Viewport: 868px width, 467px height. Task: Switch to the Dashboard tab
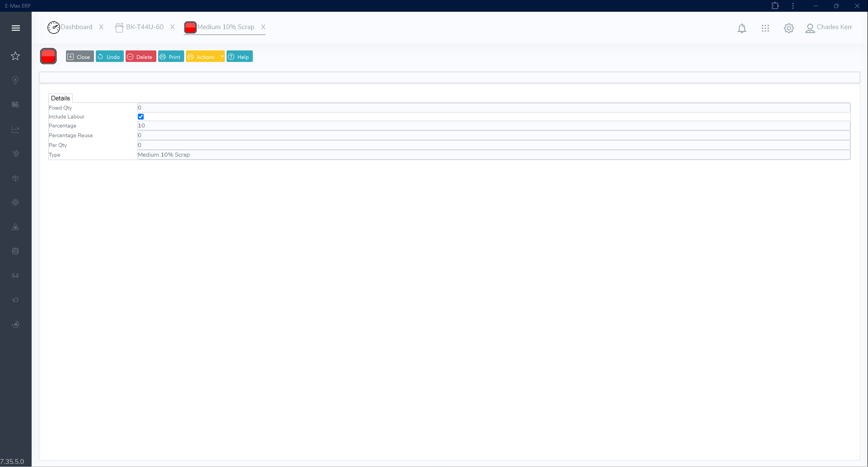click(77, 27)
